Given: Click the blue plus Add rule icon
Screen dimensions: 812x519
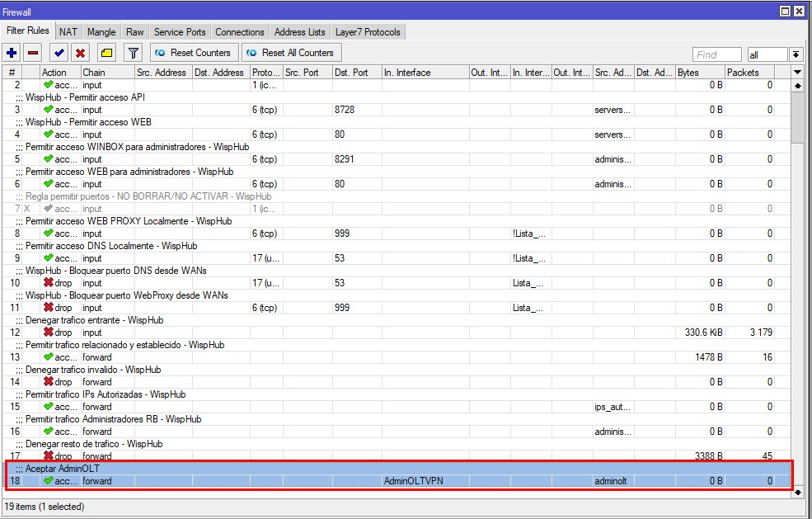Looking at the screenshot, I should (x=12, y=53).
